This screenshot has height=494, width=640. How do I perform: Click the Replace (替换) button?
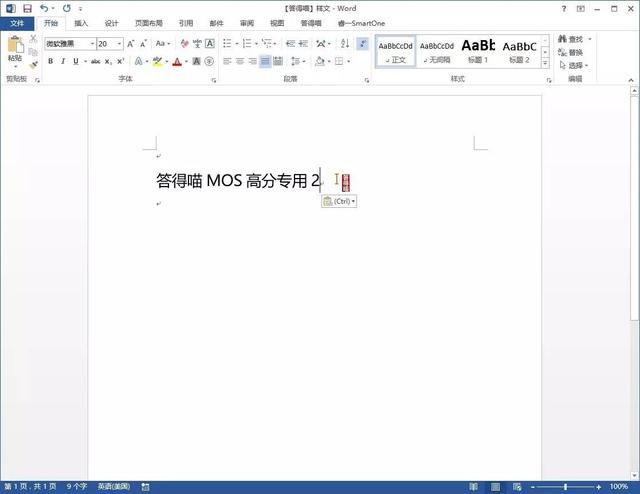point(570,52)
